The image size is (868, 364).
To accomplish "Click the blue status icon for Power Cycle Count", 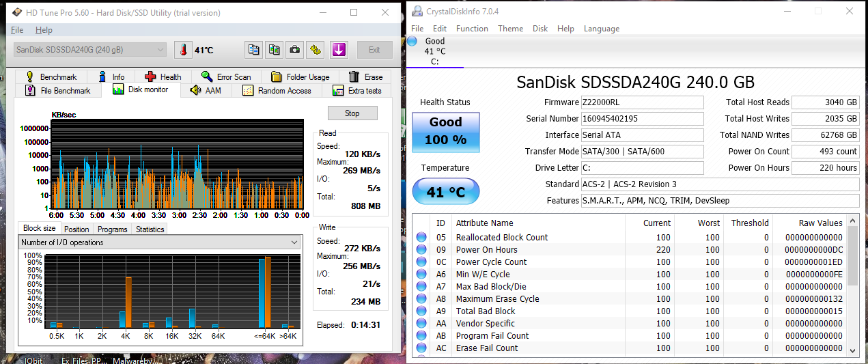I will pyautogui.click(x=421, y=262).
